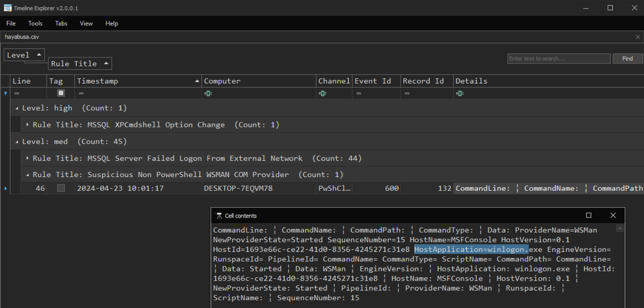Click the Record Id equals filter operator

pos(407,93)
